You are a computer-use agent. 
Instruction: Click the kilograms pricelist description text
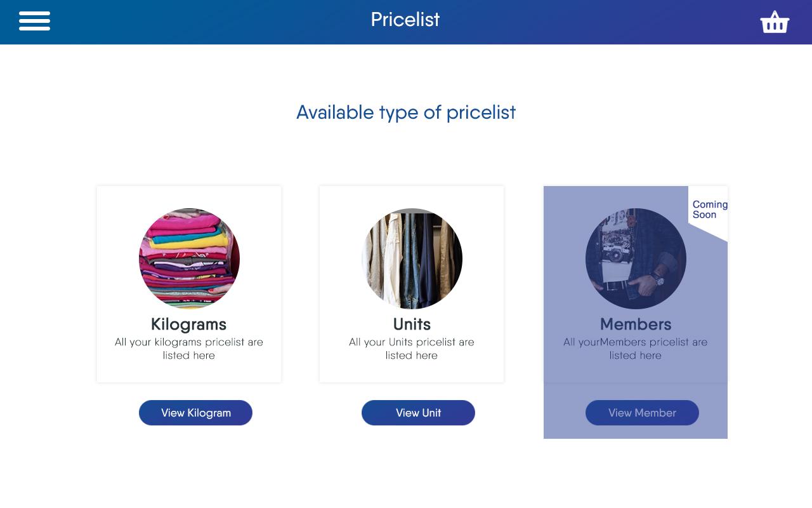[189, 349]
